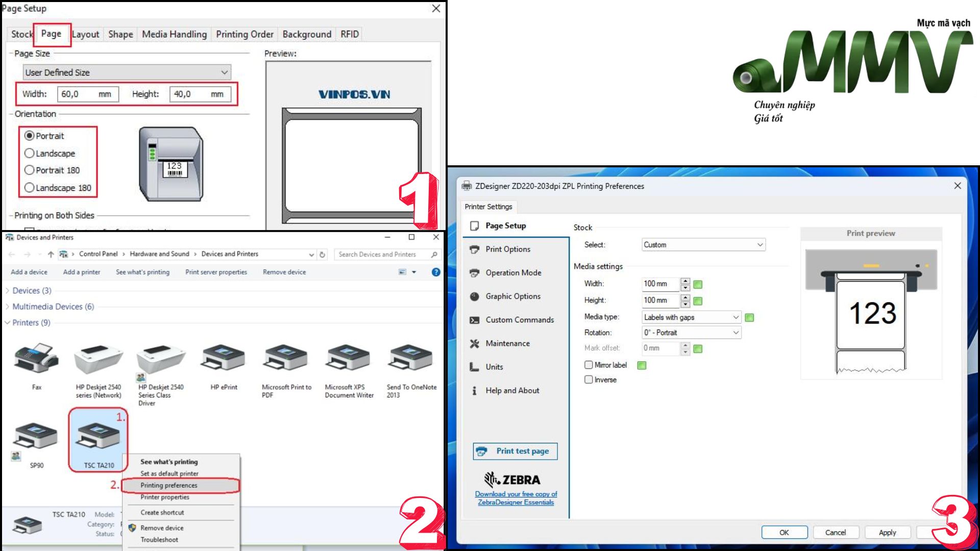Select the SP90 printer icon

click(x=36, y=437)
